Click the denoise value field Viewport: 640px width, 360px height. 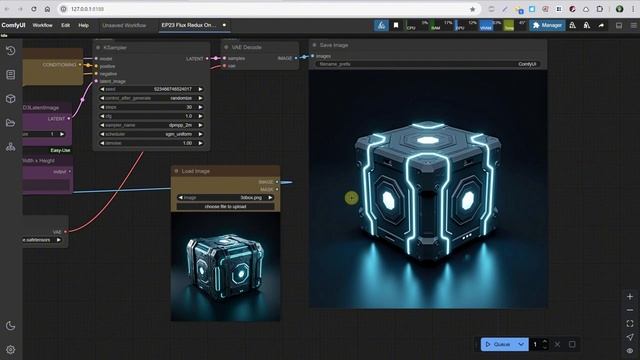[x=151, y=143]
